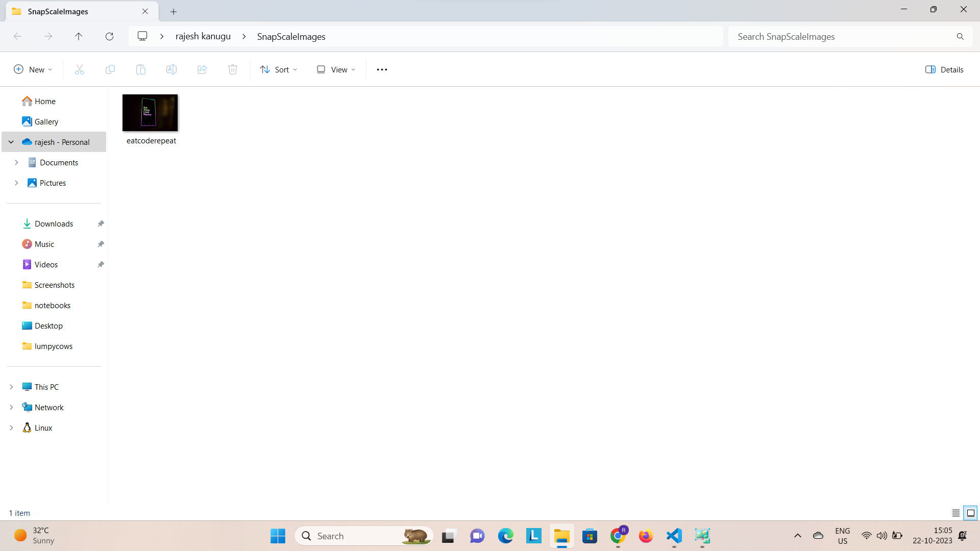980x551 pixels.
Task: Click rajesh kanugu in breadcrumb path
Action: click(203, 36)
